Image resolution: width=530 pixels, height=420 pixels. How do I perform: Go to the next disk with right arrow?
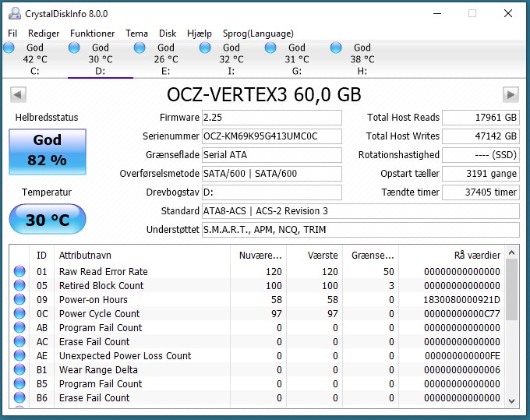511,94
